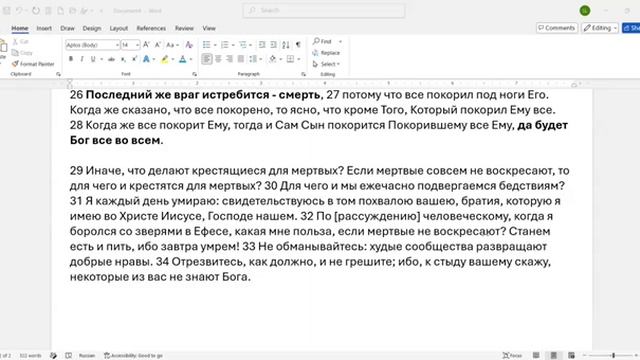The height and width of the screenshot is (360, 640).
Task: Expand the Find options arrow
Action: pos(340,42)
